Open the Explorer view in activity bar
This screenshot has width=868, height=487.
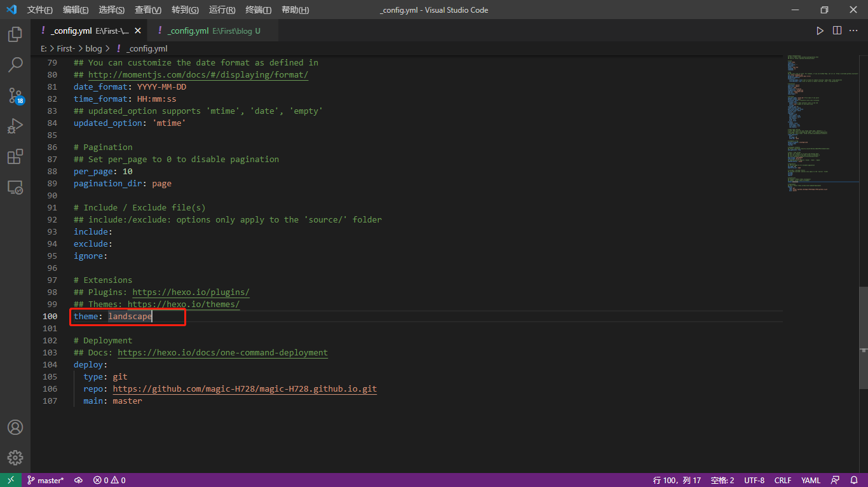point(15,34)
